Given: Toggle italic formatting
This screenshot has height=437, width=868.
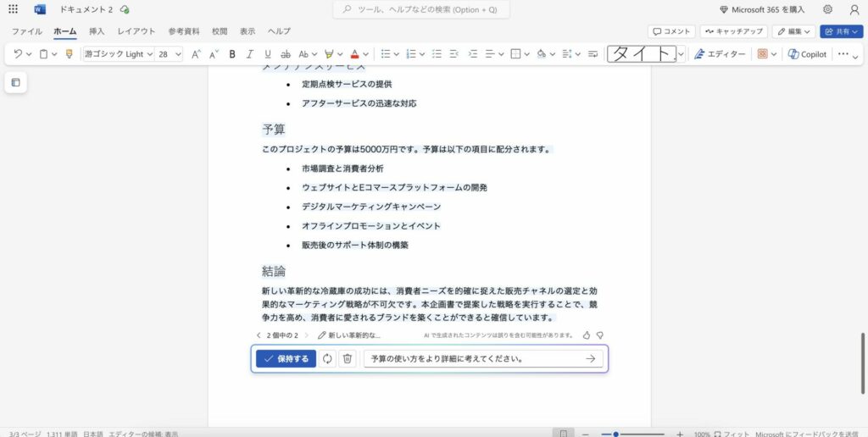Looking at the screenshot, I should point(250,53).
